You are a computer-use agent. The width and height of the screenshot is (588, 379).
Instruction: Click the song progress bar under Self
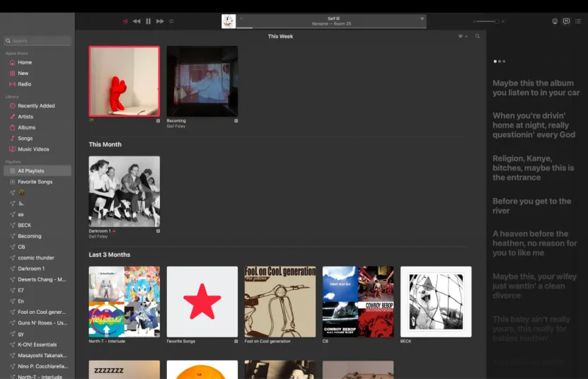coord(331,28)
